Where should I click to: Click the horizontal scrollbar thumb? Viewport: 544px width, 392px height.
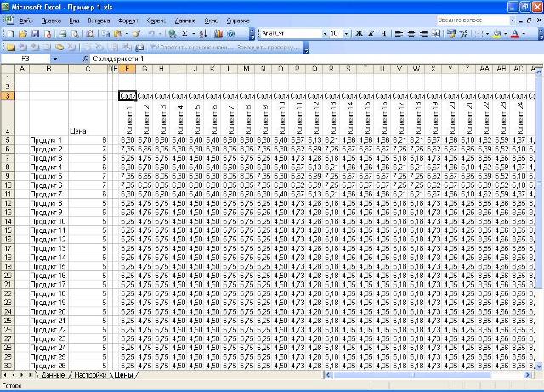(411, 375)
